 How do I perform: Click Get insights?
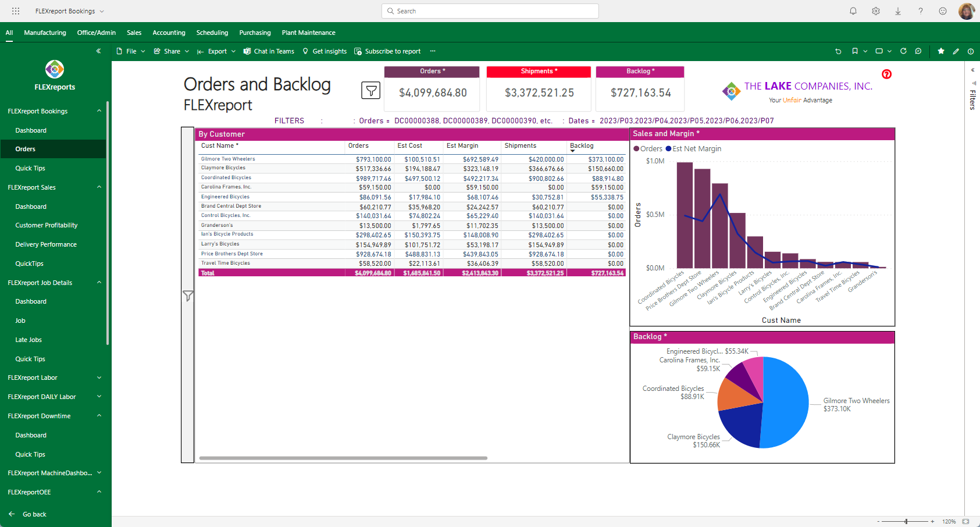pos(325,51)
